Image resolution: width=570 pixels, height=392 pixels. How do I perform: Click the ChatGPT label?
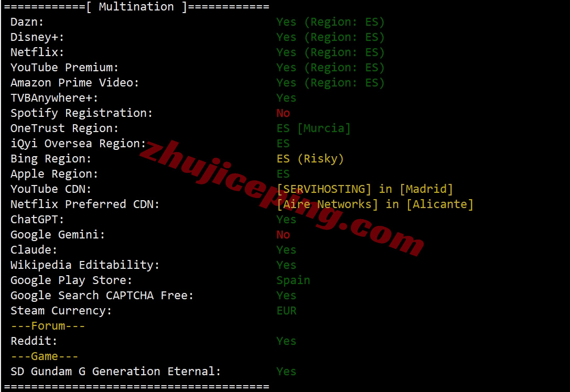tap(37, 220)
